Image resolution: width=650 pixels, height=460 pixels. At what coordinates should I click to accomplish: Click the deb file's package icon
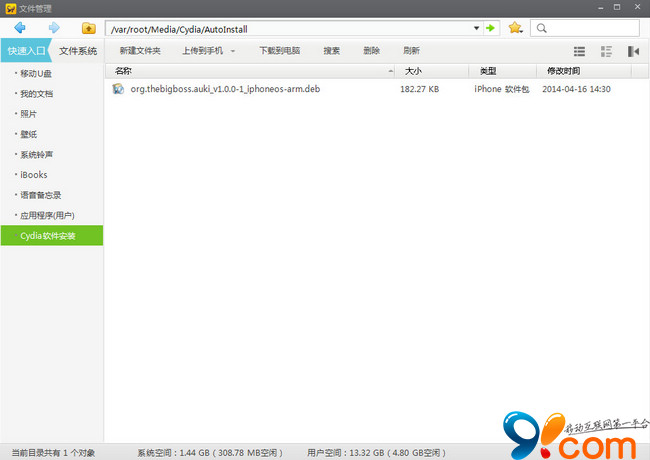(x=118, y=89)
